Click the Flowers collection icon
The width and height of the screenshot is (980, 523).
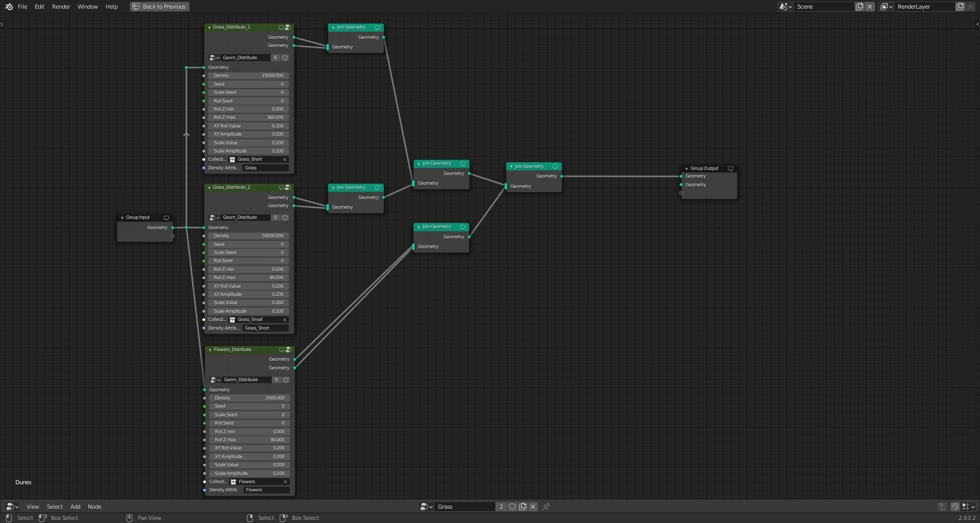tap(233, 482)
